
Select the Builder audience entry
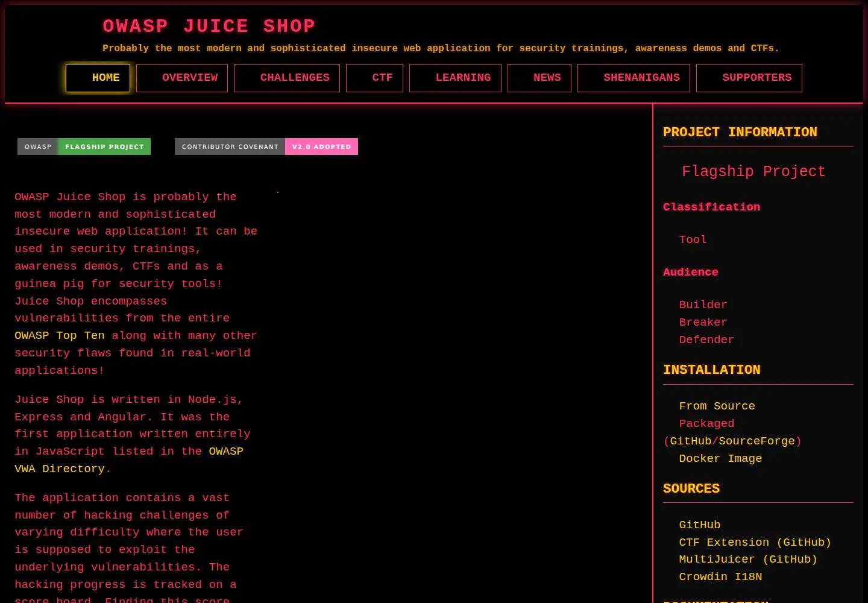click(x=703, y=305)
